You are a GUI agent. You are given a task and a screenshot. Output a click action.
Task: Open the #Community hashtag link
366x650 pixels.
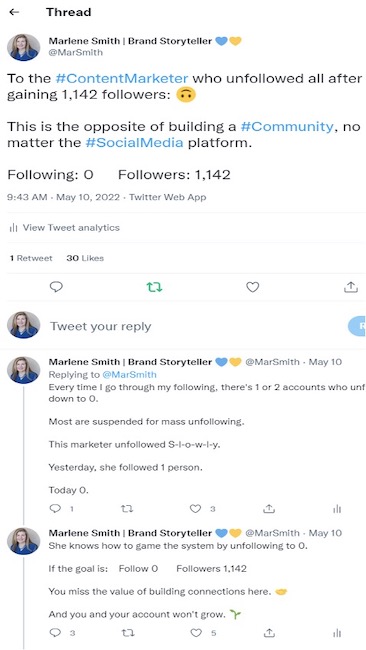click(x=287, y=126)
